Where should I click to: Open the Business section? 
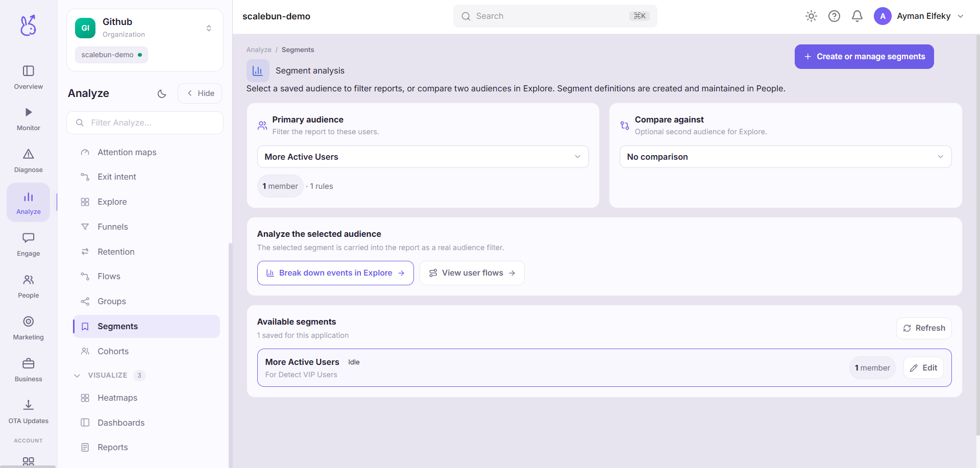coord(29,371)
